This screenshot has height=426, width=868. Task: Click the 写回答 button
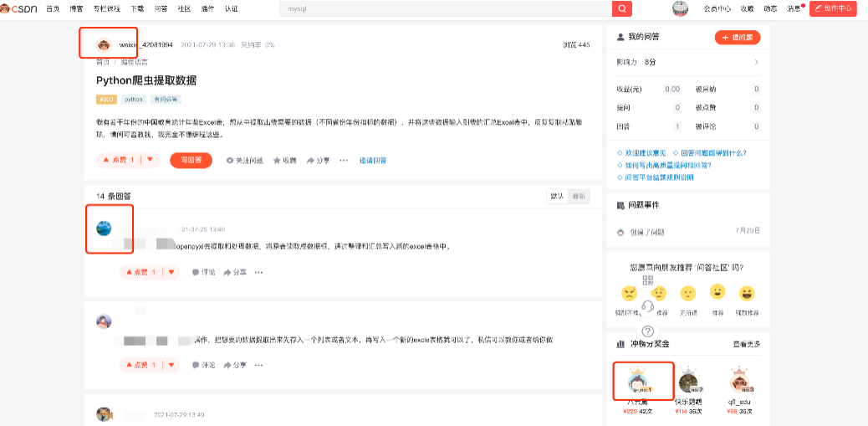(191, 160)
